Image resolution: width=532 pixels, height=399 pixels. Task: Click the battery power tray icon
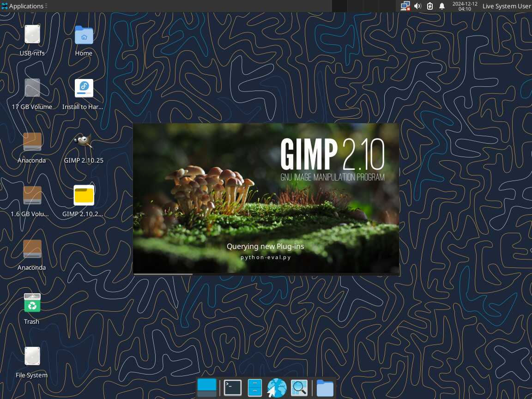430,6
